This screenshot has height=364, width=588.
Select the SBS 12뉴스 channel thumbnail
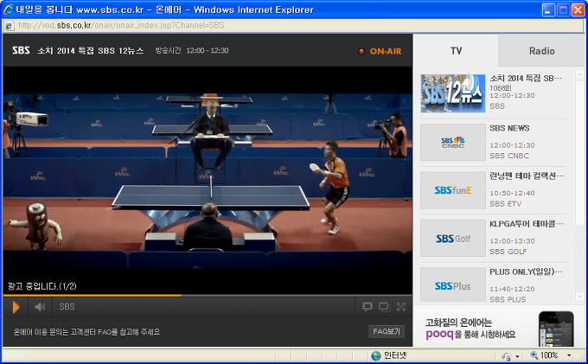click(452, 93)
